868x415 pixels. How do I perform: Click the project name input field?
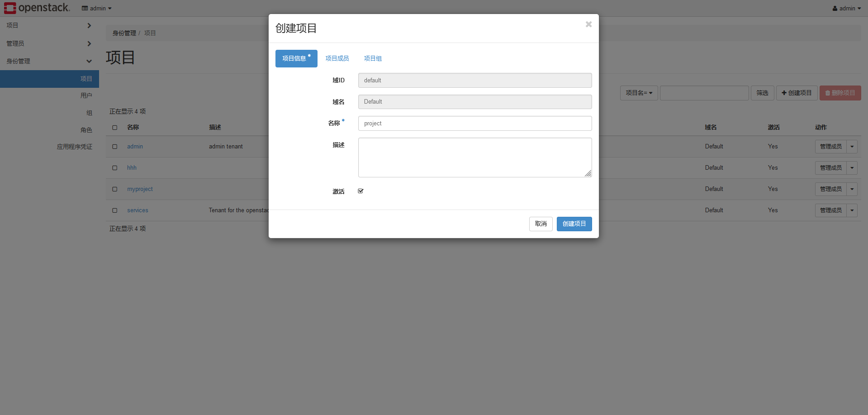coord(474,124)
